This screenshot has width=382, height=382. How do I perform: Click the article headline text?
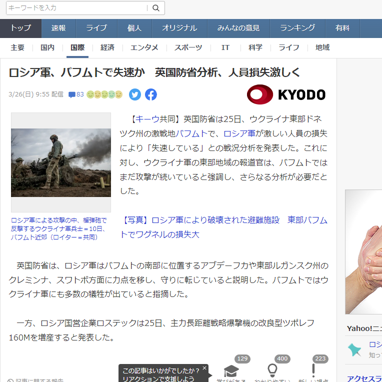(154, 73)
